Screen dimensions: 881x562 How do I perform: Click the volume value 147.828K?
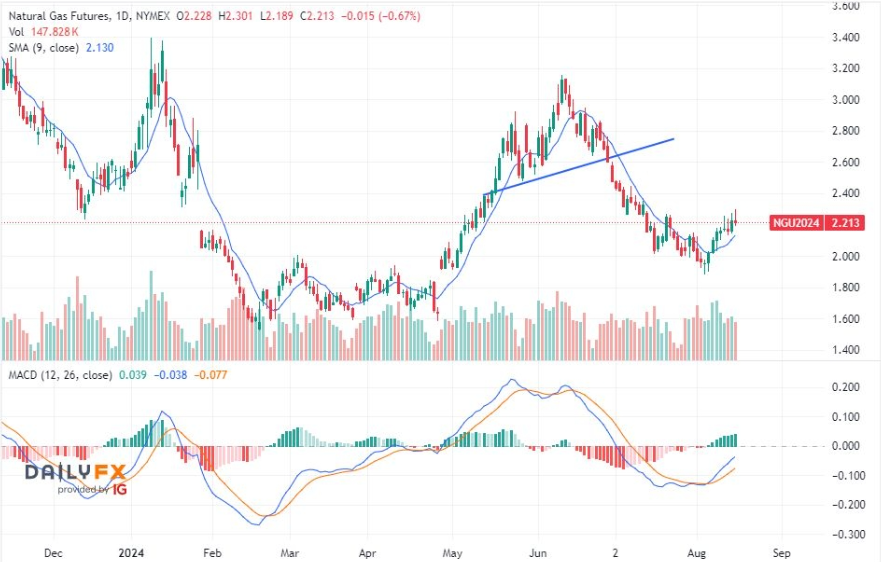(x=55, y=32)
